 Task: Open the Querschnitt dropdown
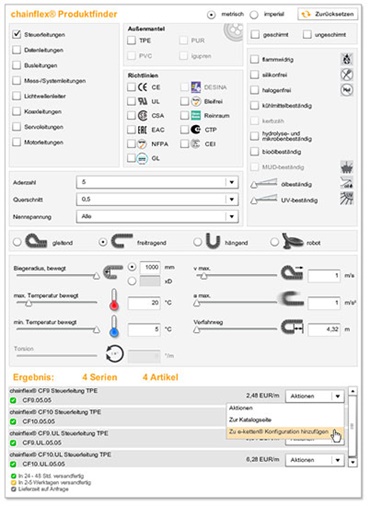[x=157, y=199]
